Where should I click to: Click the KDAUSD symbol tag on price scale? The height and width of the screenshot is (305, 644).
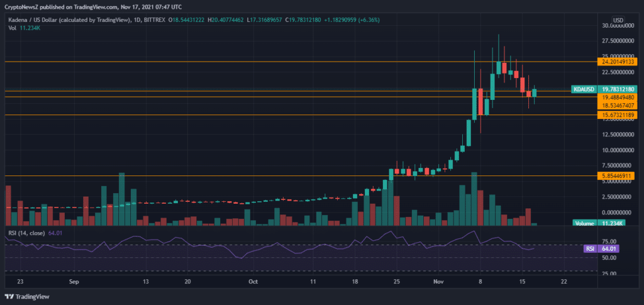click(584, 89)
